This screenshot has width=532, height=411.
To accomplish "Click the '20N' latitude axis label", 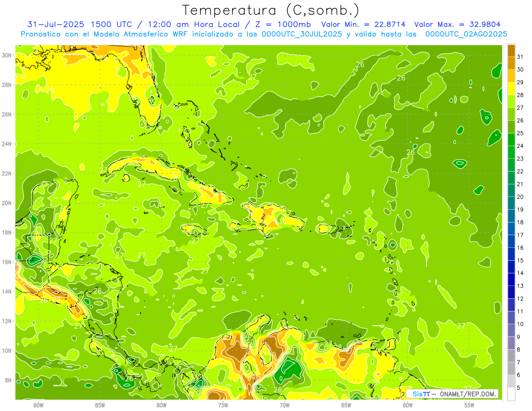I will pos(7,203).
